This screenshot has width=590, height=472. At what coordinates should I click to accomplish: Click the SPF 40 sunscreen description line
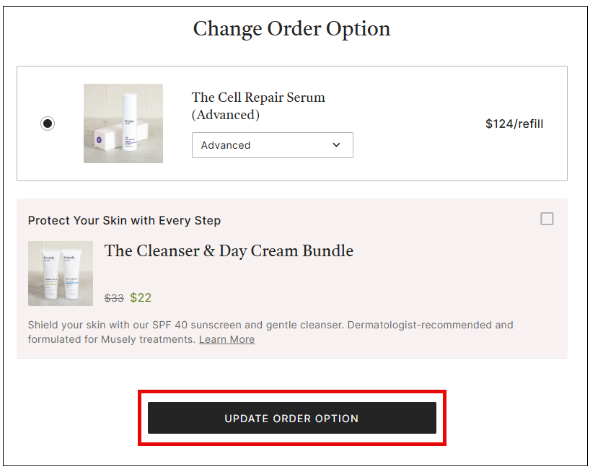[271, 325]
